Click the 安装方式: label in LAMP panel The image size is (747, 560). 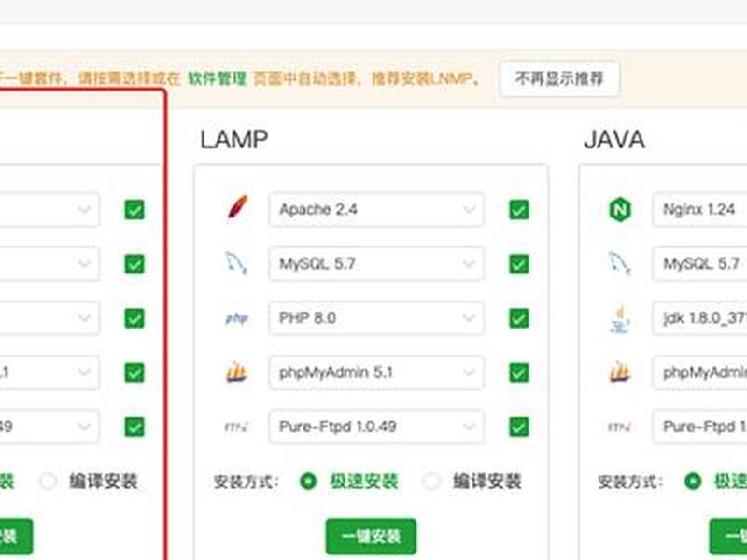(x=247, y=482)
